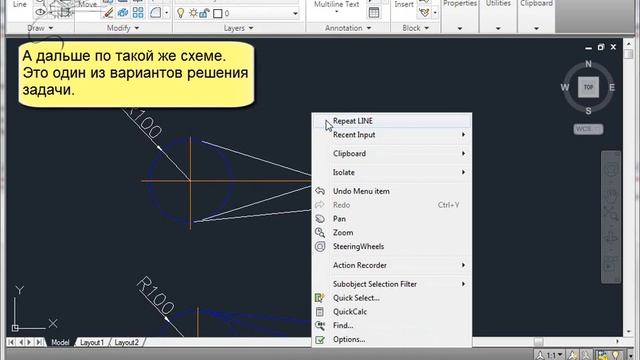Click the horizontal scrollbar thumb
Screen dimensions: 640x360
[x=538, y=342]
